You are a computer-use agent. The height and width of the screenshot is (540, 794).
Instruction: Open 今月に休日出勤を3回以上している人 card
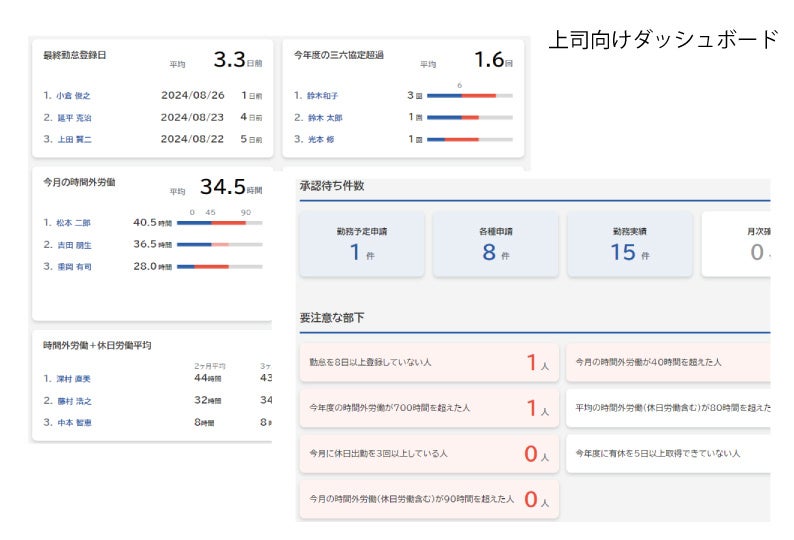[429, 454]
